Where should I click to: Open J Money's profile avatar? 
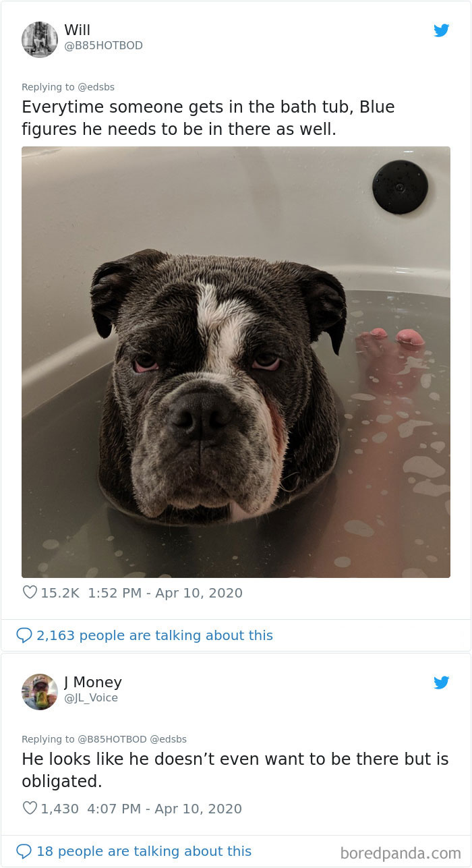pyautogui.click(x=40, y=692)
